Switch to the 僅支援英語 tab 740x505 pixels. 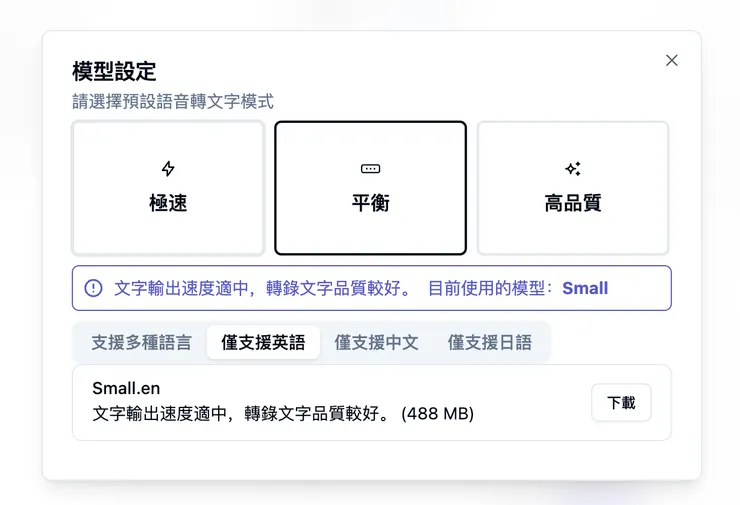click(263, 342)
